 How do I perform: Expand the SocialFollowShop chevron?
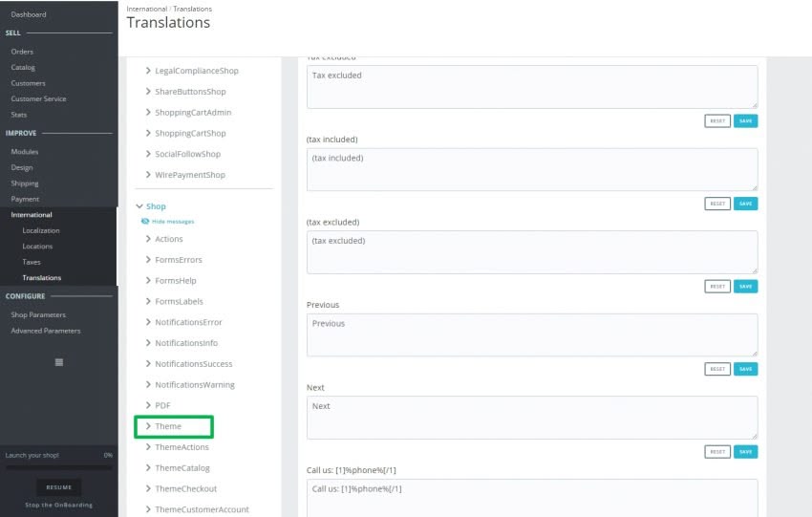(x=148, y=153)
